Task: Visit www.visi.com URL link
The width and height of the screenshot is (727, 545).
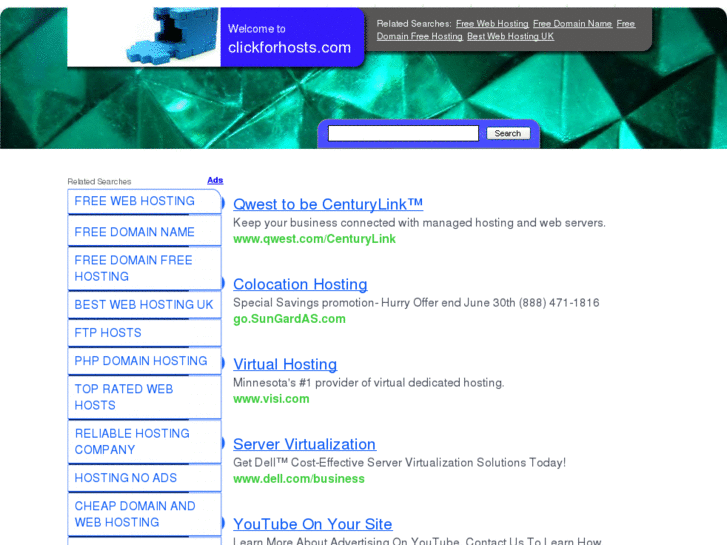Action: point(271,399)
